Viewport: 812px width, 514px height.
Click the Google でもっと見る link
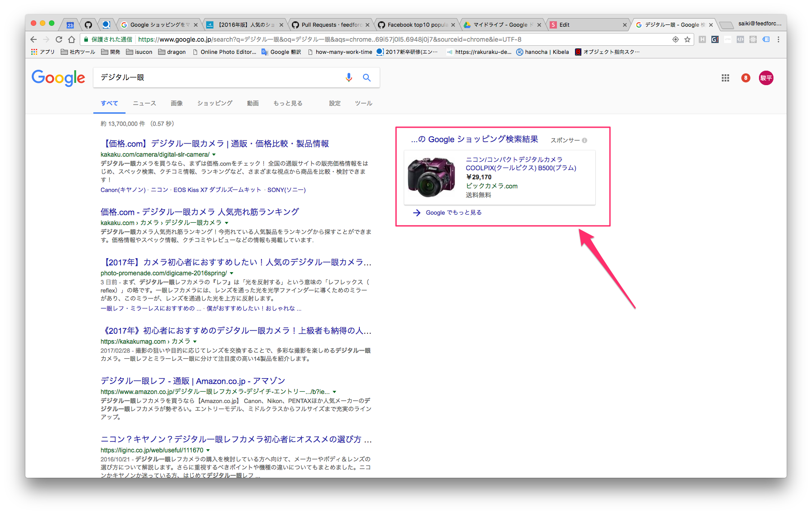coord(454,213)
